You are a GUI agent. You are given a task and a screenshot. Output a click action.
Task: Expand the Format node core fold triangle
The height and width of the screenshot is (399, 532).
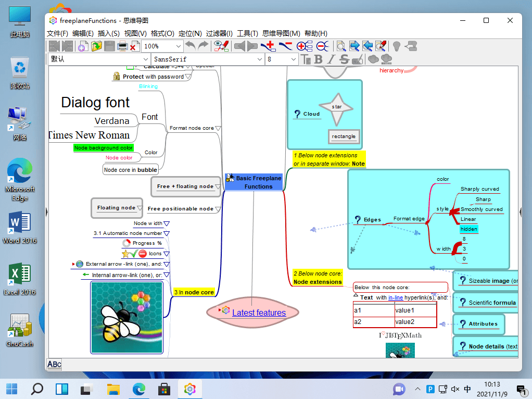point(218,128)
